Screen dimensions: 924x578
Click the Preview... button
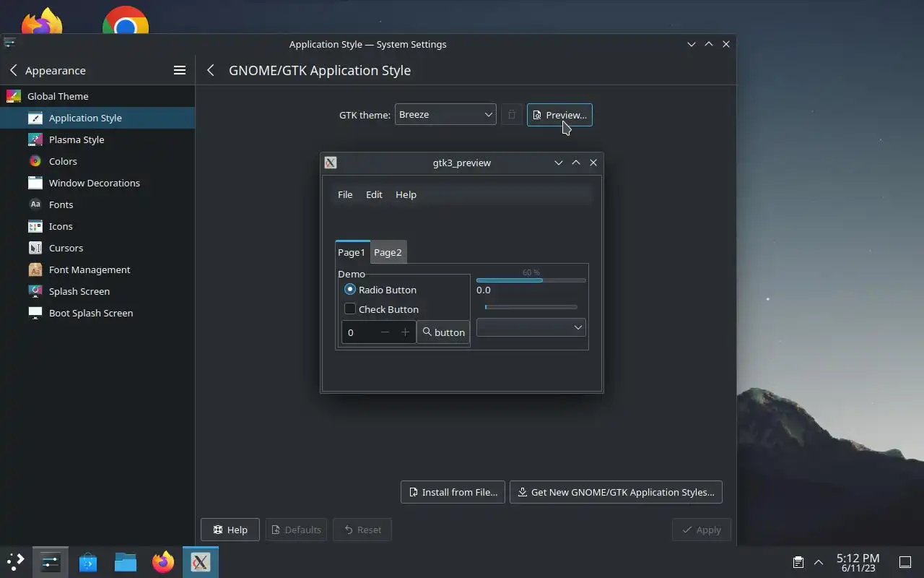pyautogui.click(x=559, y=115)
